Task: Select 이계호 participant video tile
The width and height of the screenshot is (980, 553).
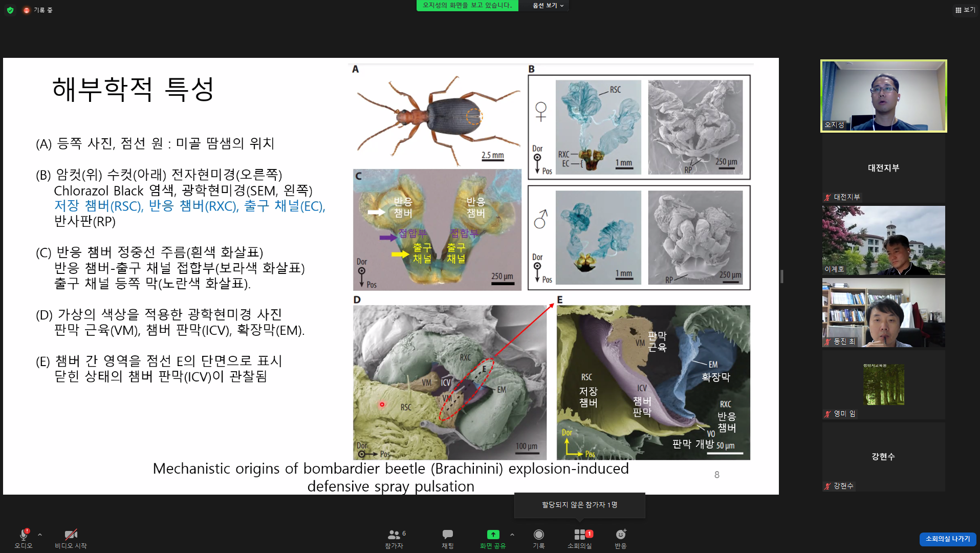Action: point(884,240)
